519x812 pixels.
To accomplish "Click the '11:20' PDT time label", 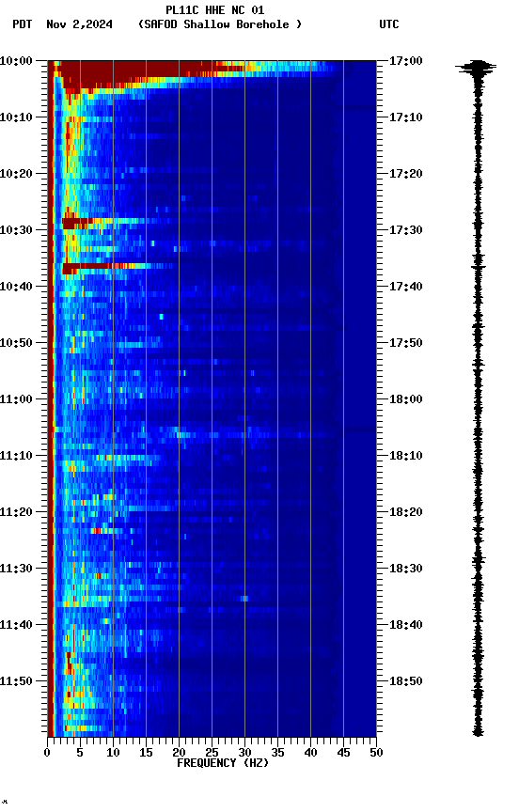I will 16,513.
